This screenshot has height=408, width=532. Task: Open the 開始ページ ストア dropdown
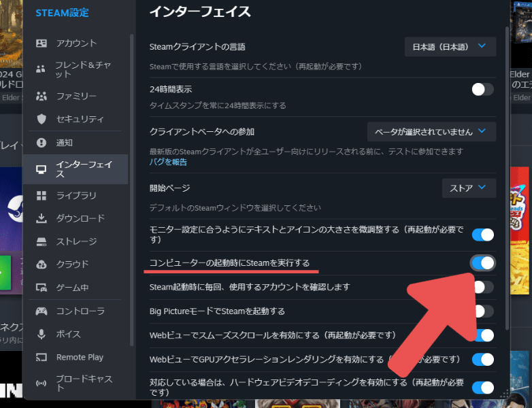point(469,188)
